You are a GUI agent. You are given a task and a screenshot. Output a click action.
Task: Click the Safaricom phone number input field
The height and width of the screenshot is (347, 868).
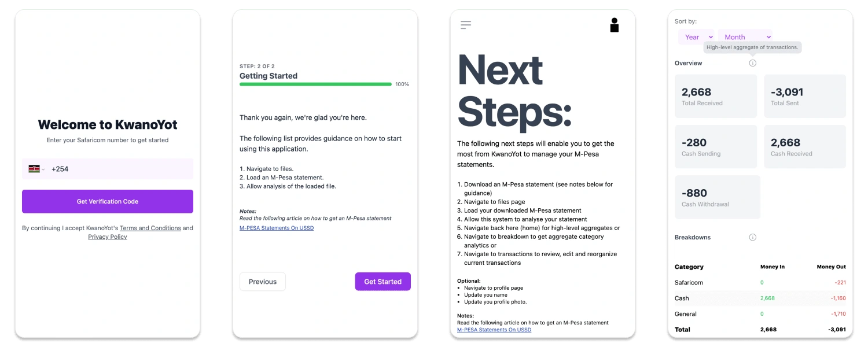[119, 169]
